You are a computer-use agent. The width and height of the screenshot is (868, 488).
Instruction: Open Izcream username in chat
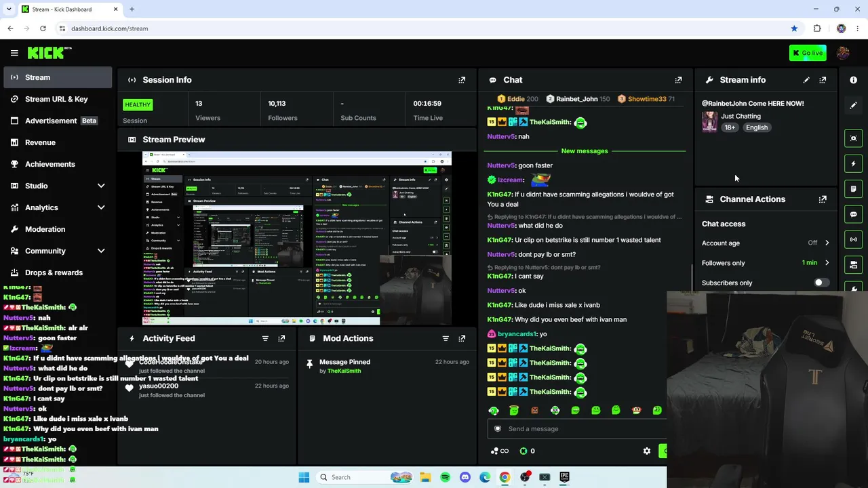(x=511, y=180)
